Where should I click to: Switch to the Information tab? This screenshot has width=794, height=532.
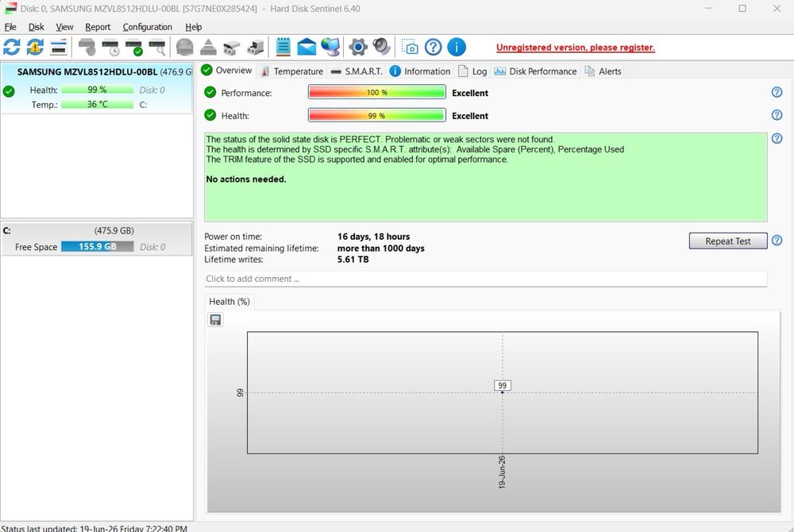click(420, 71)
